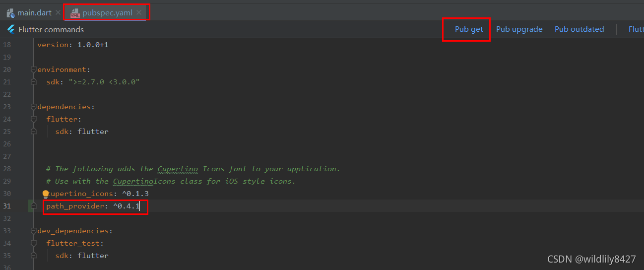Place cursor on 'path_provider: ^0.4.1' line
This screenshot has width=644, height=270.
click(93, 206)
